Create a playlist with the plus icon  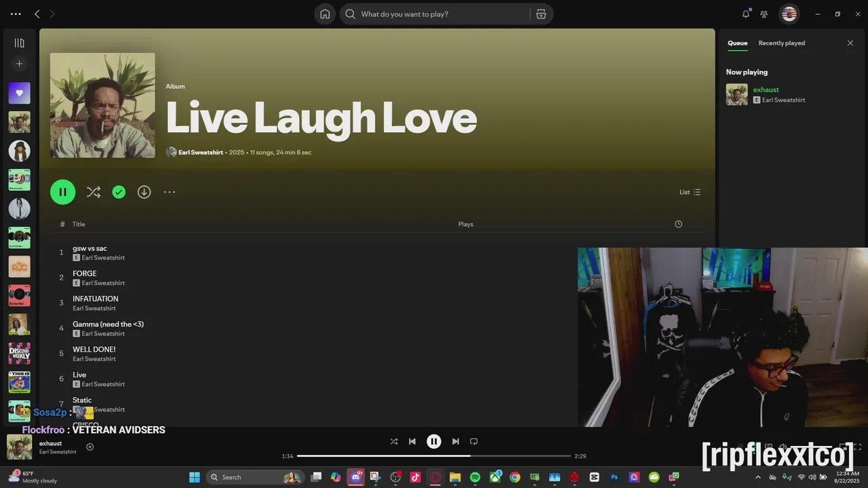19,64
